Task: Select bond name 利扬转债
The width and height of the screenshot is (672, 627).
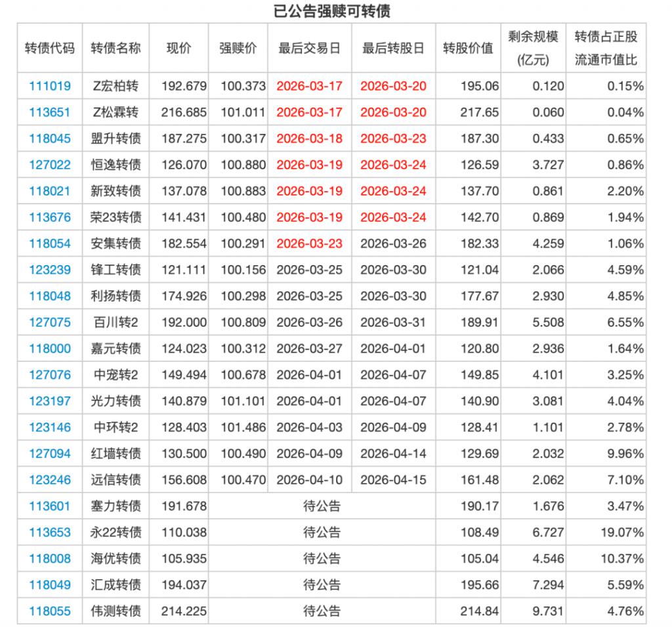Action: coord(115,296)
